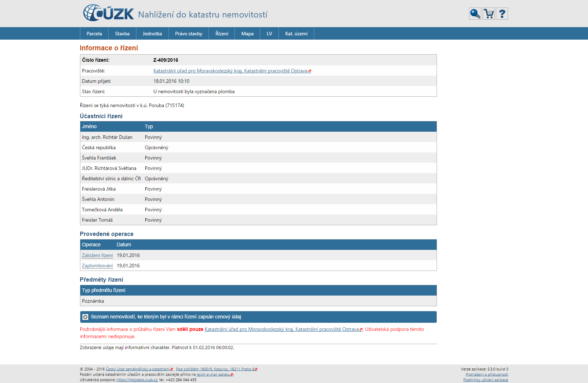
Task: Expand the list of properties with price data
Action: (x=85, y=317)
